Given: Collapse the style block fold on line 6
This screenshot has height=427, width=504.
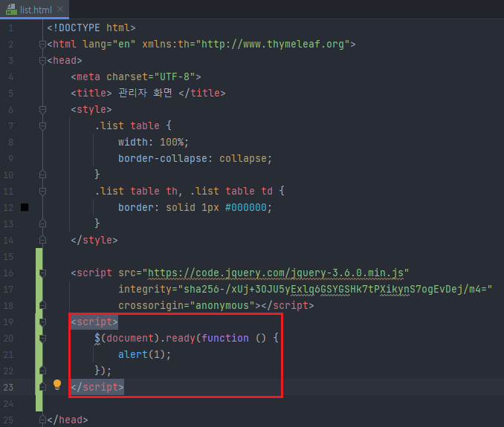Looking at the screenshot, I should point(42,110).
